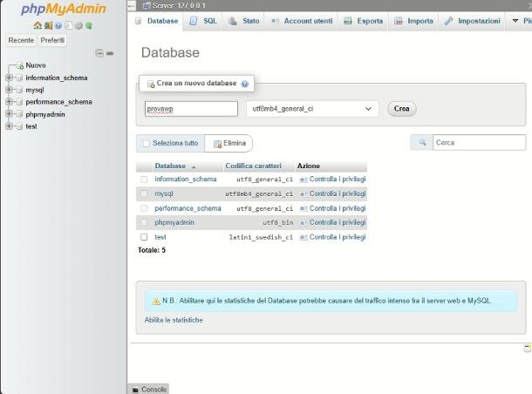Collapse all tree nodes with the minus icon
The height and width of the screenshot is (394, 532).
coord(99,53)
